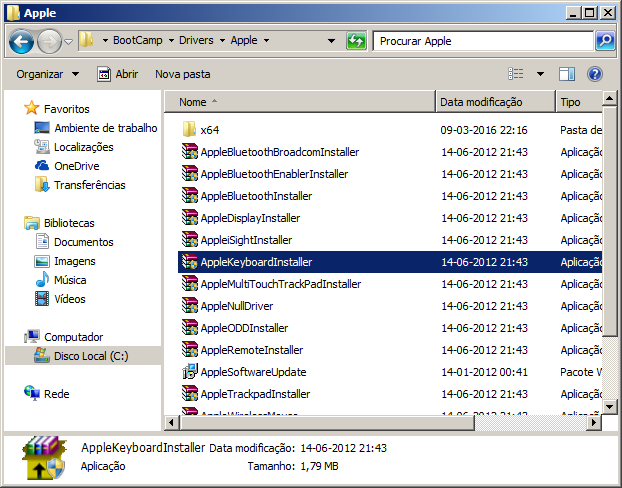Create a folder with Nova pasta
This screenshot has height=488, width=622.
click(182, 74)
